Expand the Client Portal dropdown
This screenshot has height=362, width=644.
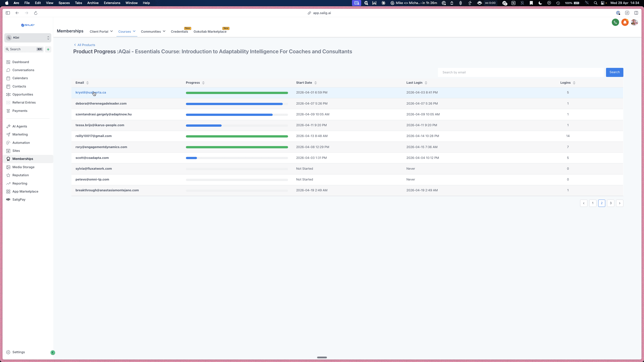pos(101,31)
